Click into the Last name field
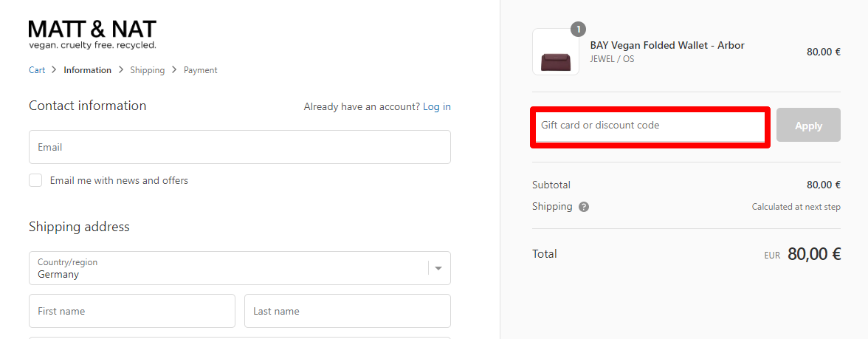The image size is (868, 339). (347, 311)
